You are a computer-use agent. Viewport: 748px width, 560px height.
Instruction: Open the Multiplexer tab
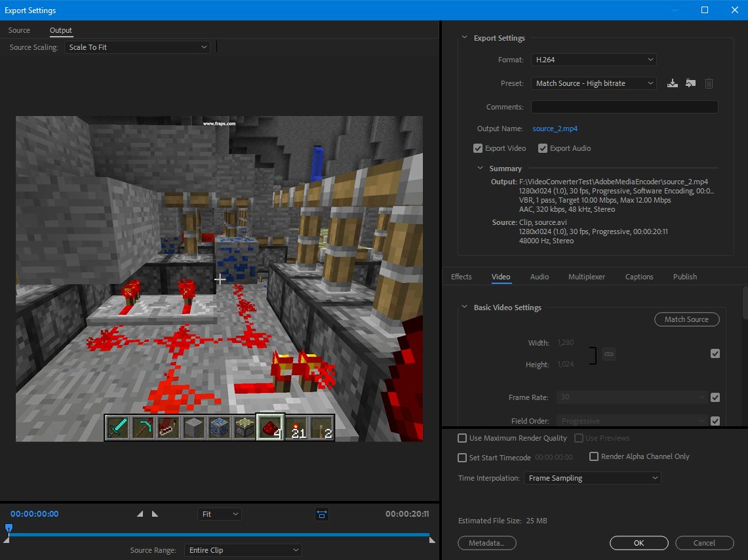(x=586, y=277)
